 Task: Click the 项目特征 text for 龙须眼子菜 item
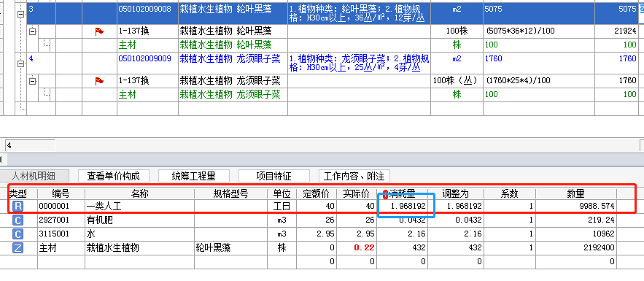359,63
